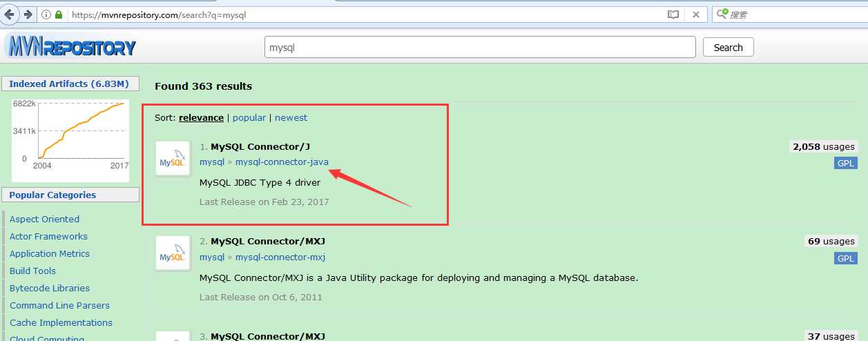The image size is (868, 341).
Task: Open mysql group link under Connector/J
Action: [x=212, y=162]
